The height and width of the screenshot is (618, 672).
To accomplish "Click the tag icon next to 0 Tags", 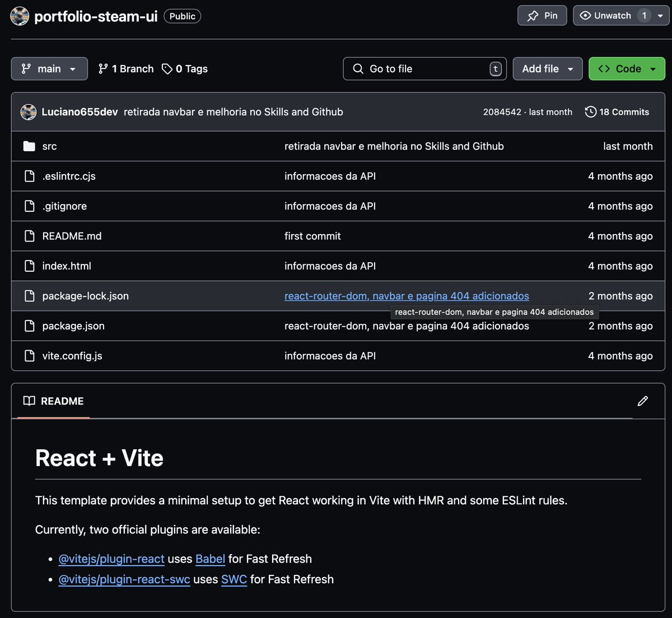I will [x=167, y=69].
